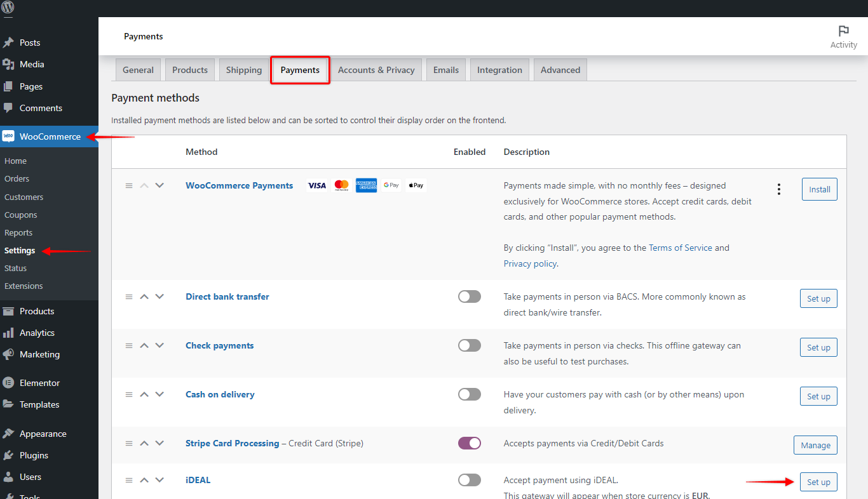Click the WordPress logo icon
The width and height of the screenshot is (868, 499).
pos(8,9)
